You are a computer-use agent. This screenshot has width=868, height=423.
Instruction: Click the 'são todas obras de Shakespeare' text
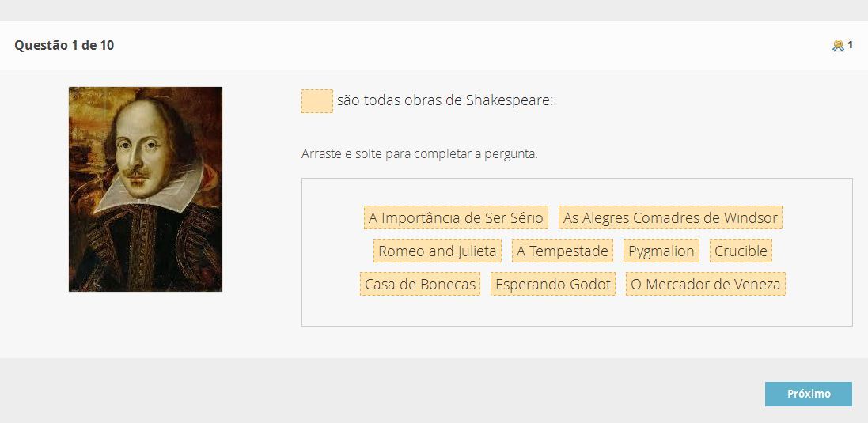(x=445, y=101)
